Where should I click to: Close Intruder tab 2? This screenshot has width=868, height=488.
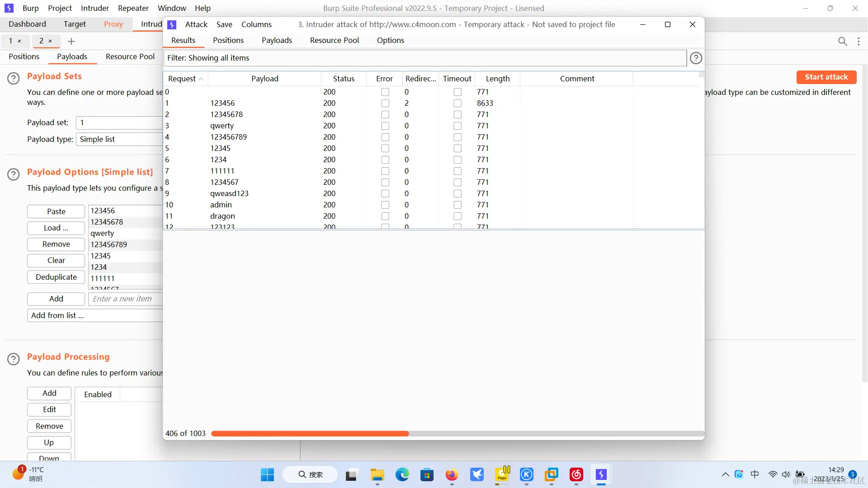(50, 41)
